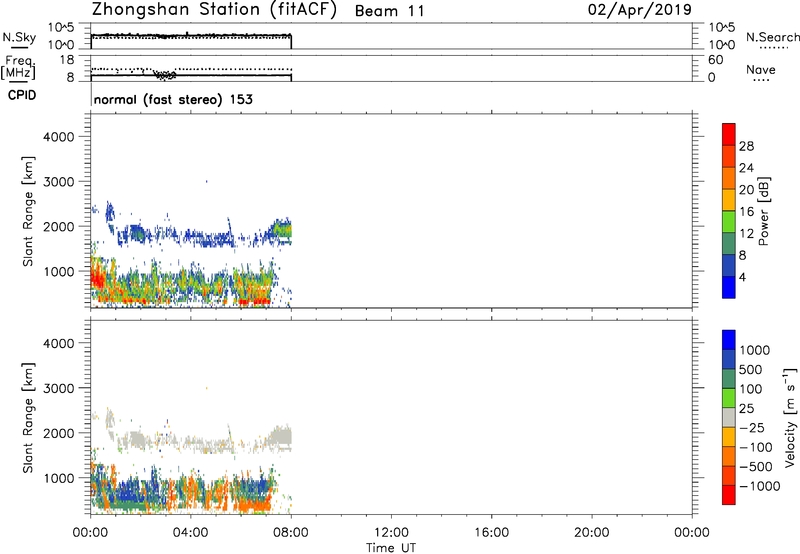
Task: Click the "CPID" row label
Action: point(22,95)
